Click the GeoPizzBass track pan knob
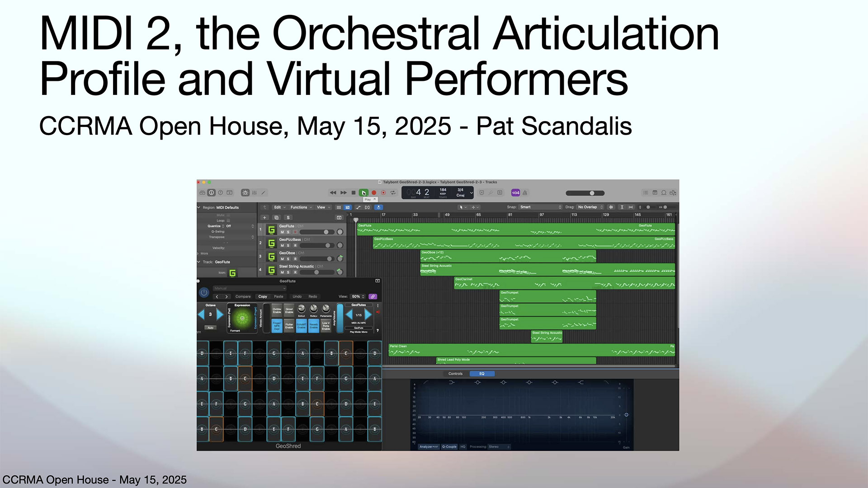 pos(340,245)
